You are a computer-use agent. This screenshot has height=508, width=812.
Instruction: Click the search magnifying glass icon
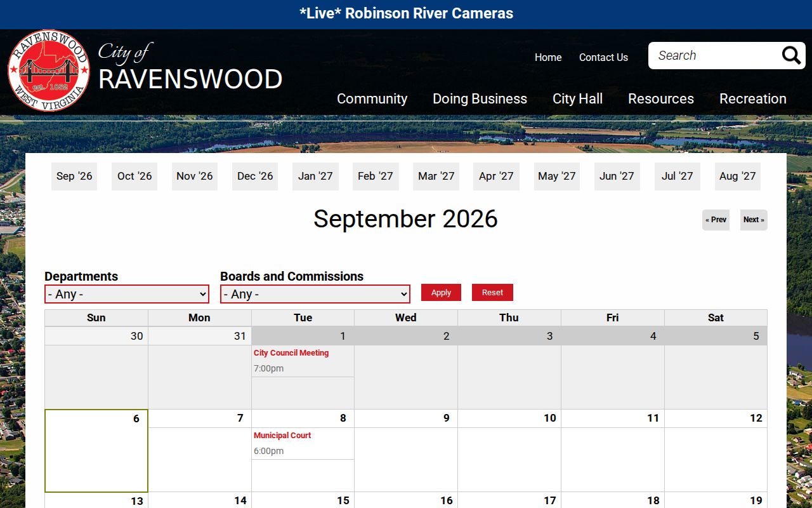pos(791,56)
